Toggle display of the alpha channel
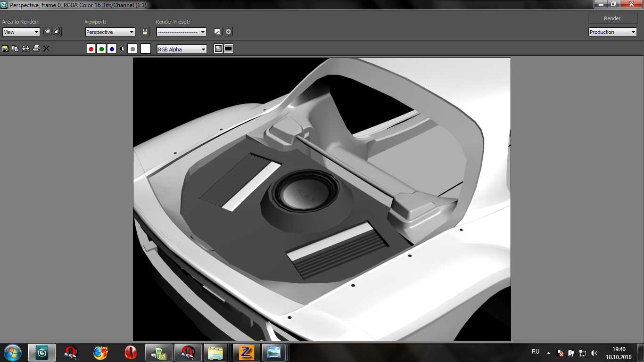 click(x=122, y=49)
